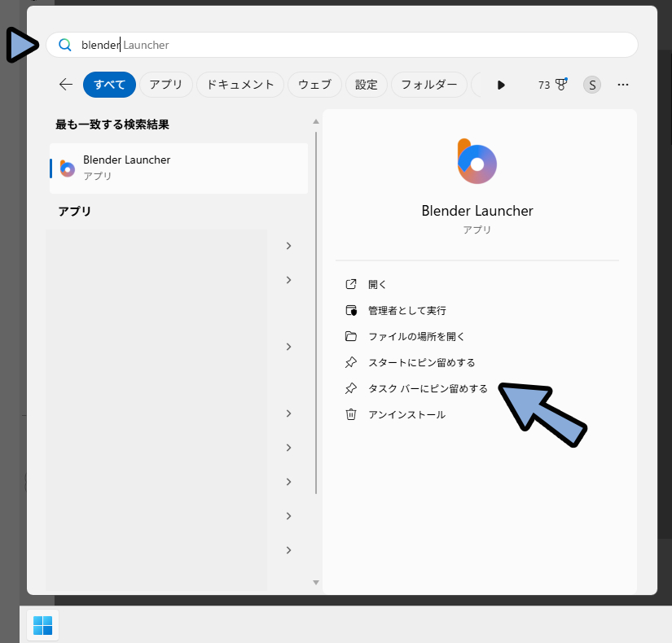Screen dimensions: 672x643
Task: Click 開く to launch Blender Launcher
Action: [377, 285]
